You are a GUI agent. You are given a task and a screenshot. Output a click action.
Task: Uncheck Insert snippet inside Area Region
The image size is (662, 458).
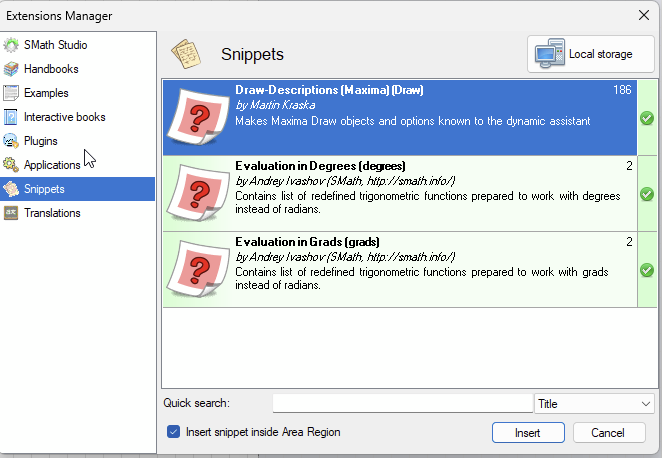[x=174, y=432]
